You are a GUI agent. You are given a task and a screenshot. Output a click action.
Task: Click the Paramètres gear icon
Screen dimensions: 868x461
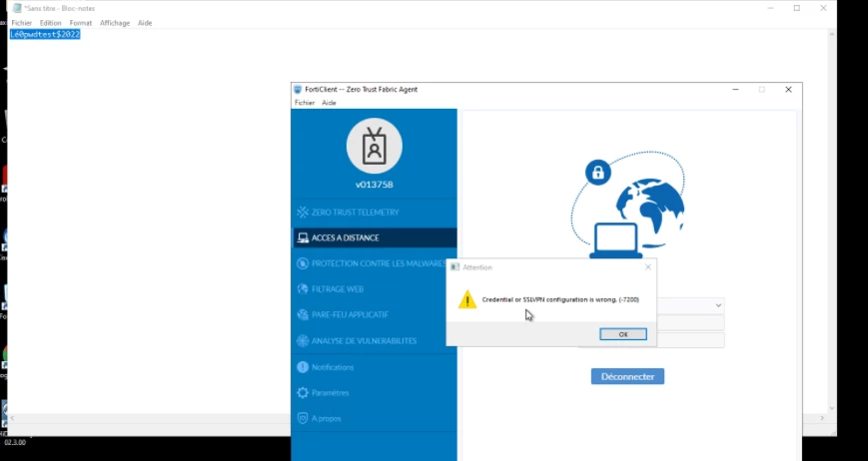[x=303, y=393]
